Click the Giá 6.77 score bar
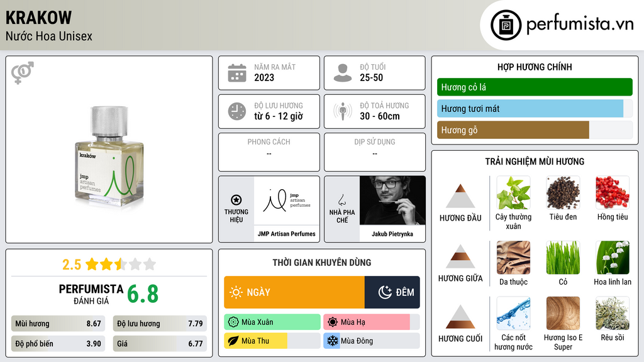644x362 pixels. 160,344
